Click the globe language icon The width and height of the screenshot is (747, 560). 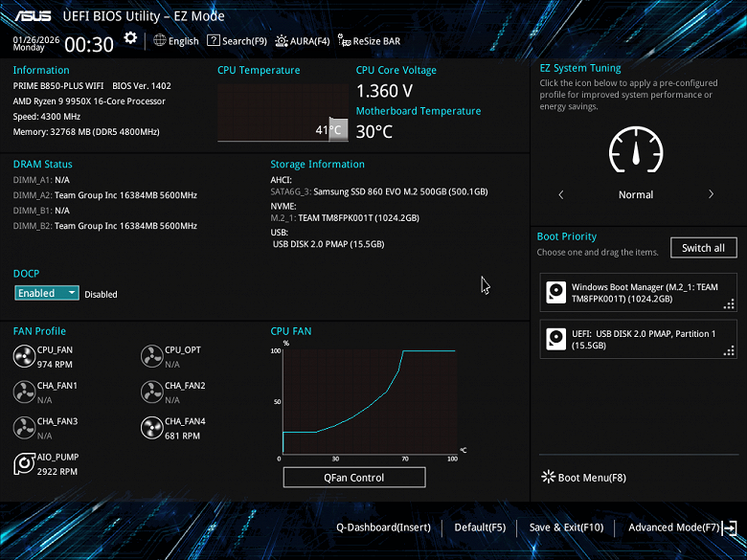pyautogui.click(x=160, y=41)
